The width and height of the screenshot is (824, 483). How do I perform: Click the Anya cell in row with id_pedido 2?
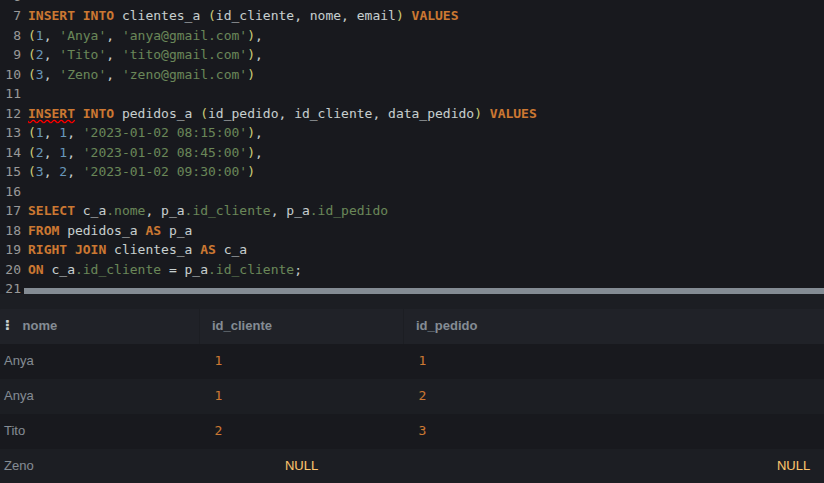[19, 395]
